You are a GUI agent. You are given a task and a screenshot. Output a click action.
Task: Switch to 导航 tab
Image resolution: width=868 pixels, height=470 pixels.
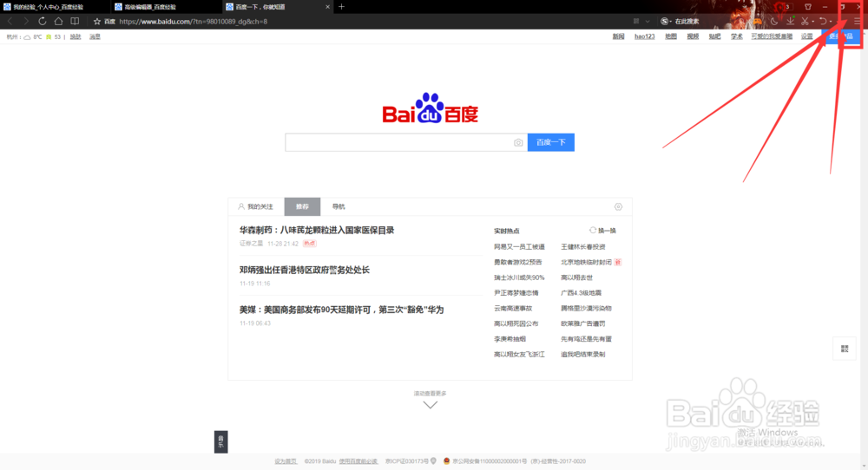click(339, 206)
